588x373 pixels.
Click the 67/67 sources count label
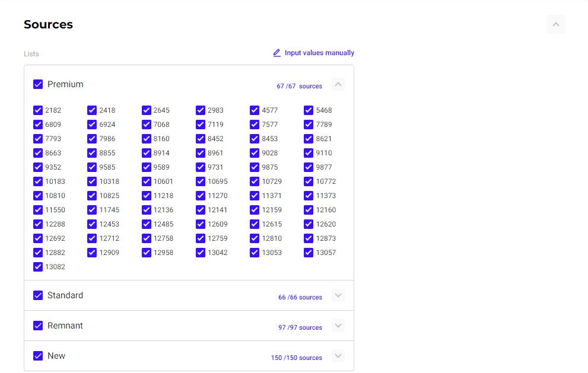click(299, 86)
